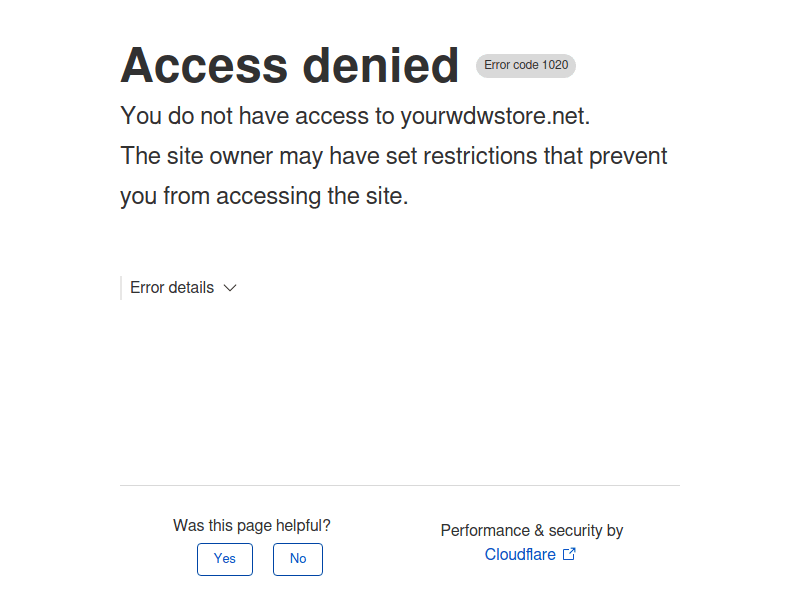
Task: Click the external link icon beside Cloudflare
Action: click(x=569, y=554)
